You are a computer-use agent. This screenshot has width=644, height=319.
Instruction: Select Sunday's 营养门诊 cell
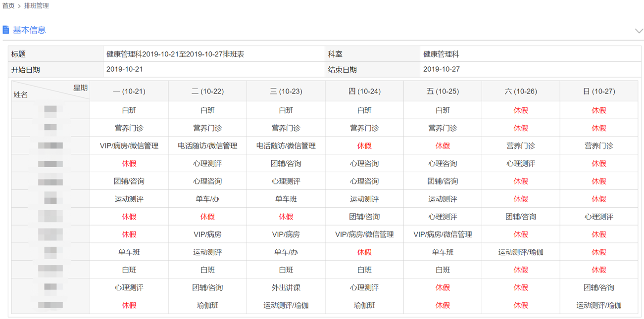pos(599,146)
